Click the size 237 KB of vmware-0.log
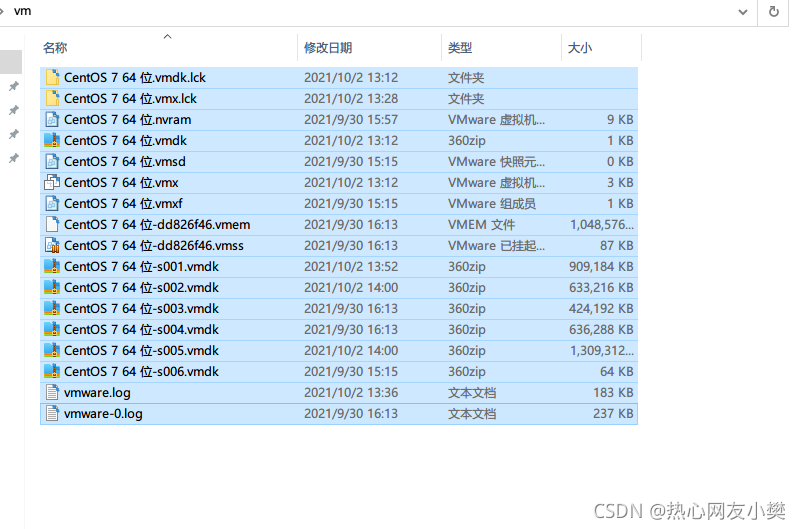The width and height of the screenshot is (801, 529). (613, 414)
